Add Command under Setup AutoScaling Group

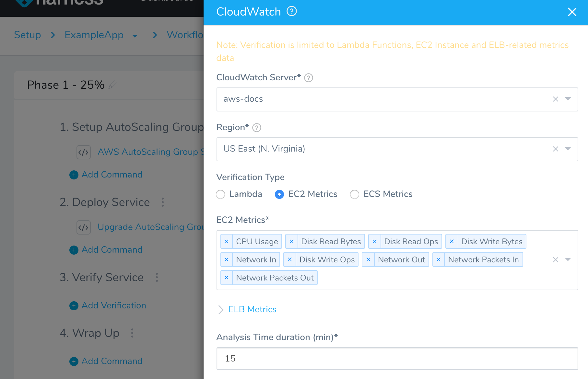(106, 175)
